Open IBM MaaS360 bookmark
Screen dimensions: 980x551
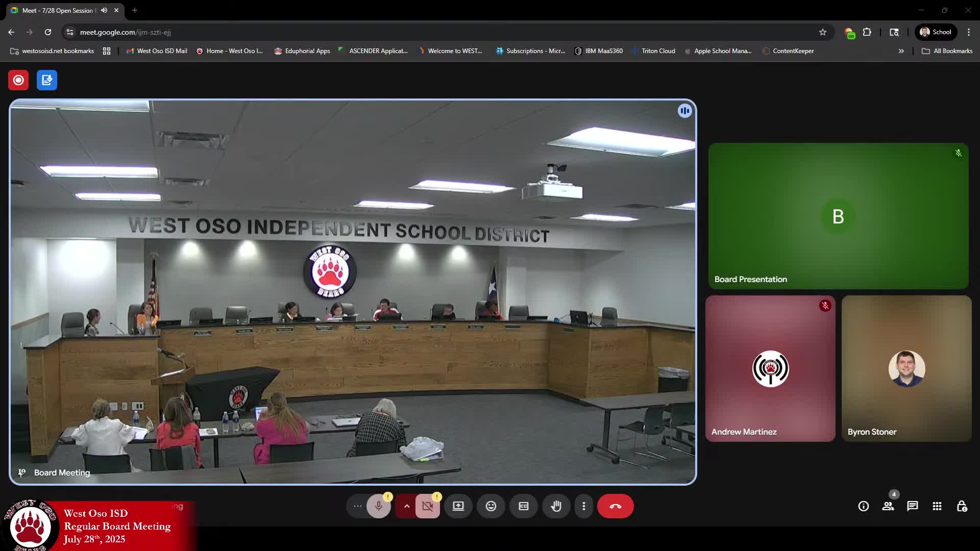pyautogui.click(x=599, y=51)
